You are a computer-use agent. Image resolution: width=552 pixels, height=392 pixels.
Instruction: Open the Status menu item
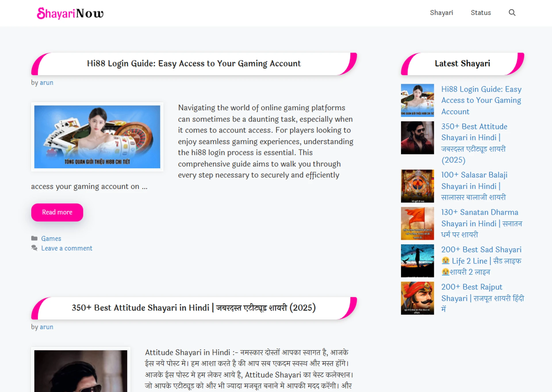coord(481,13)
